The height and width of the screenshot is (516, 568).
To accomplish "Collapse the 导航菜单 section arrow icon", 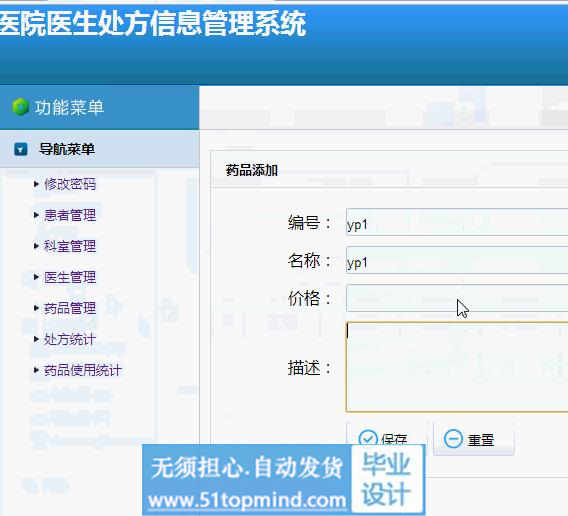I will [x=21, y=149].
